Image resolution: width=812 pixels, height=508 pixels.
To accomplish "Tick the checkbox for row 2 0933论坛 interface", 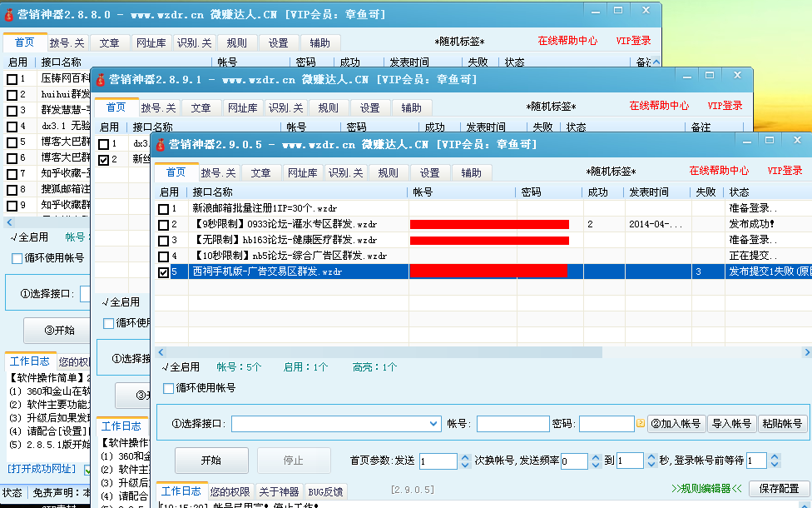I will point(164,225).
